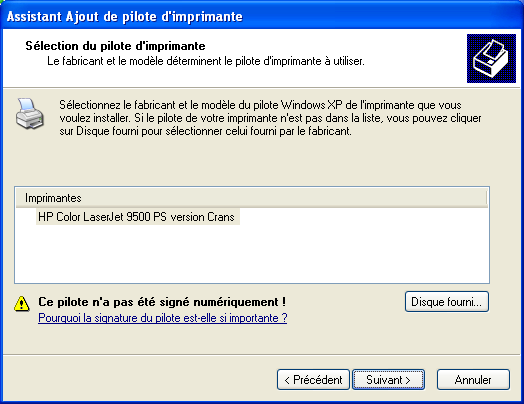Viewport: 524px width, 404px height.
Task: Click the right edge divider of Imprimantes header
Action: click(x=487, y=198)
